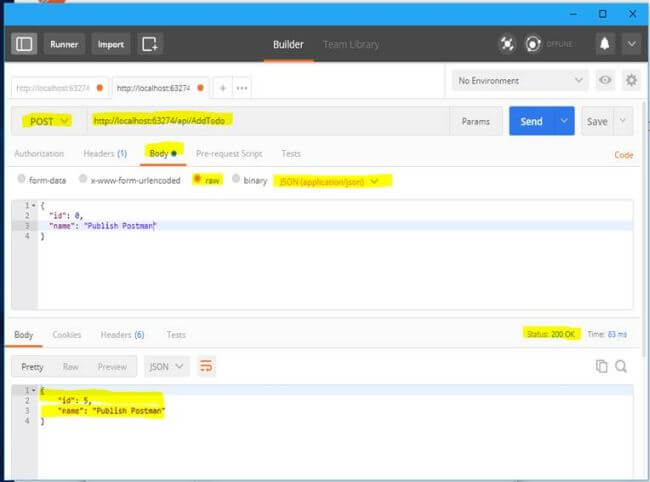Open the request Body tab
This screenshot has width=650, height=482.
(163, 153)
